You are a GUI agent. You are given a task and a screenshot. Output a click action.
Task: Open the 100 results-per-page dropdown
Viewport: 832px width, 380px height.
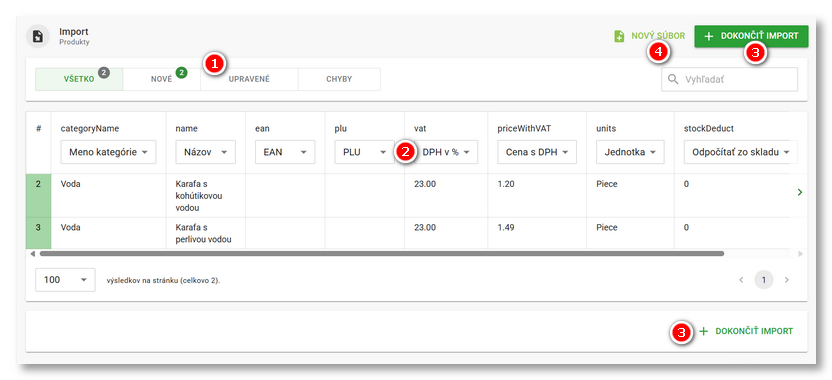click(x=65, y=280)
